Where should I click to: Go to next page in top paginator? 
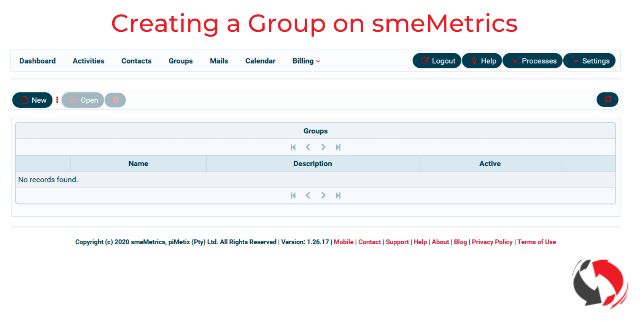coord(323,147)
